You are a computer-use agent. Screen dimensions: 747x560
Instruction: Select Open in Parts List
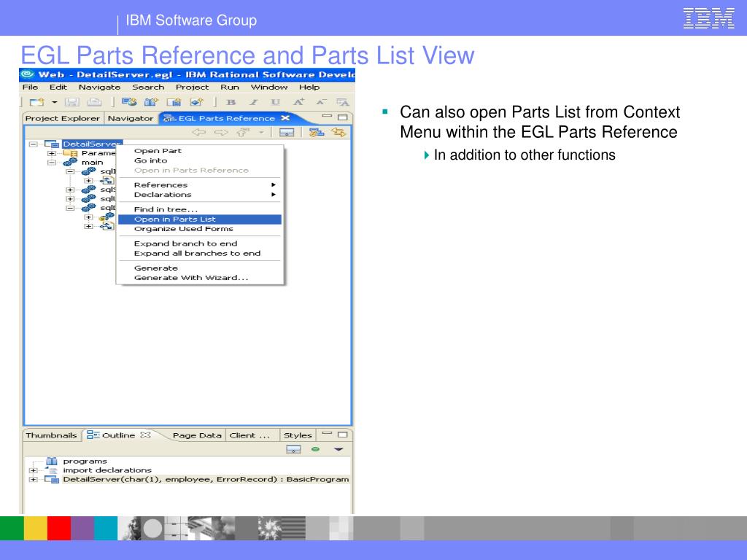click(x=199, y=219)
